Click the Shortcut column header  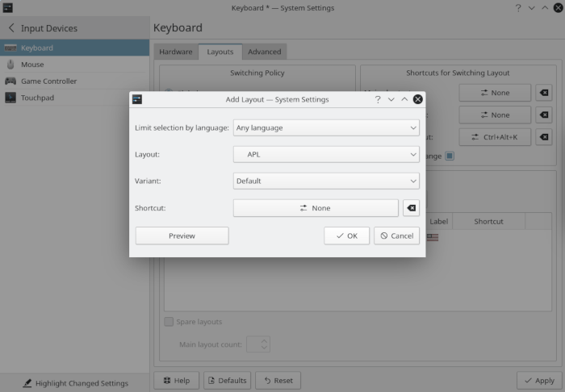click(488, 221)
